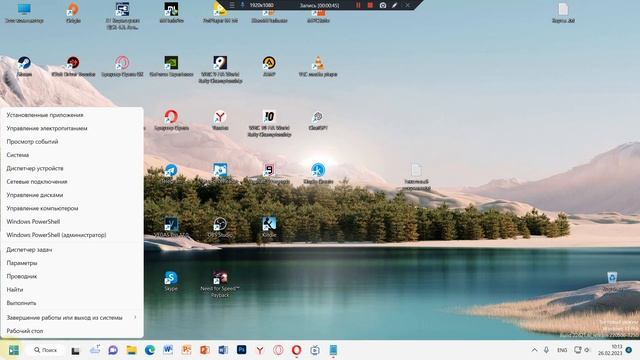Select the VEGAS Pro desktop shortcut

pos(171,227)
